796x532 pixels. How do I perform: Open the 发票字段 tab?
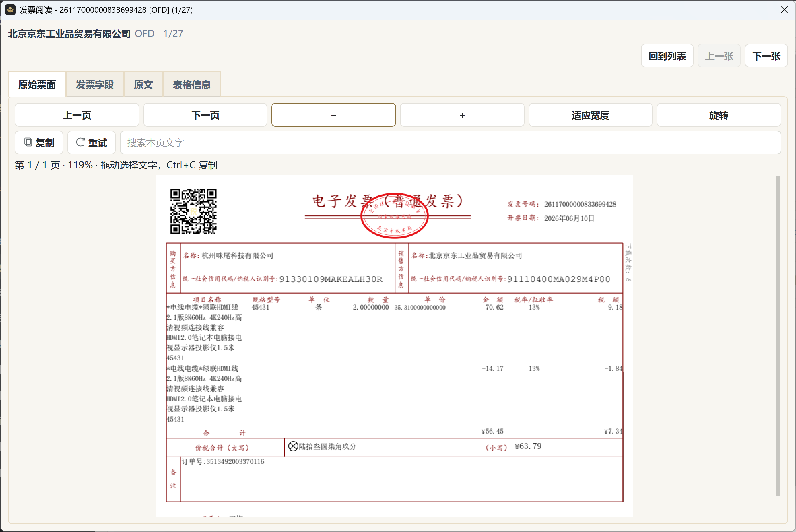coord(95,85)
